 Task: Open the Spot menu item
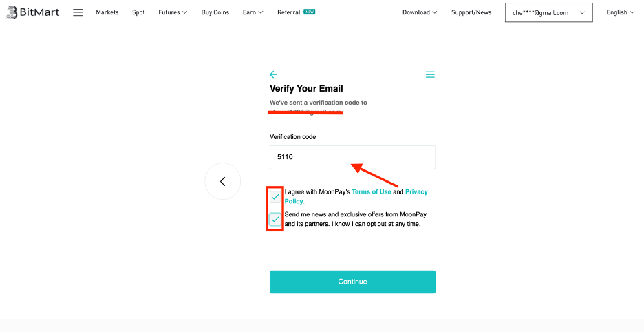point(138,12)
